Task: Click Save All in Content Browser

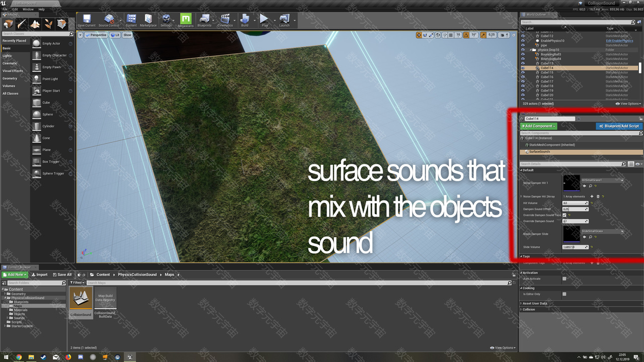Action: (x=62, y=275)
